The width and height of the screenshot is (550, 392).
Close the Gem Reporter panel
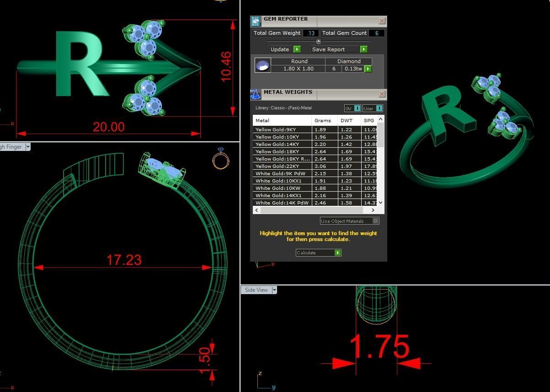click(382, 21)
